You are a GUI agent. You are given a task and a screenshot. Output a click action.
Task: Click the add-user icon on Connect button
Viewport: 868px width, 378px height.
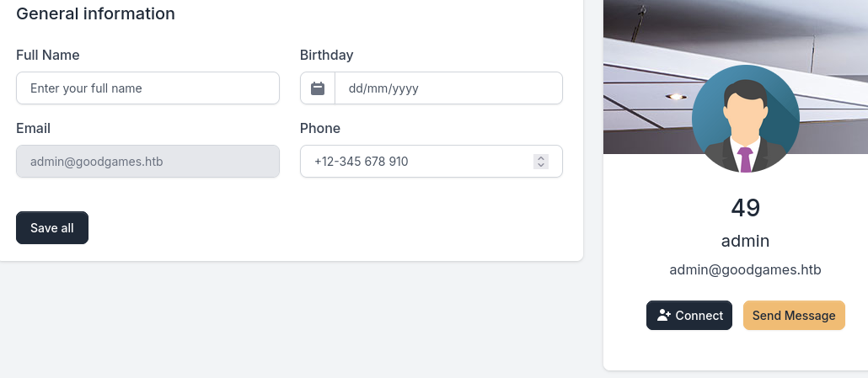pos(664,316)
